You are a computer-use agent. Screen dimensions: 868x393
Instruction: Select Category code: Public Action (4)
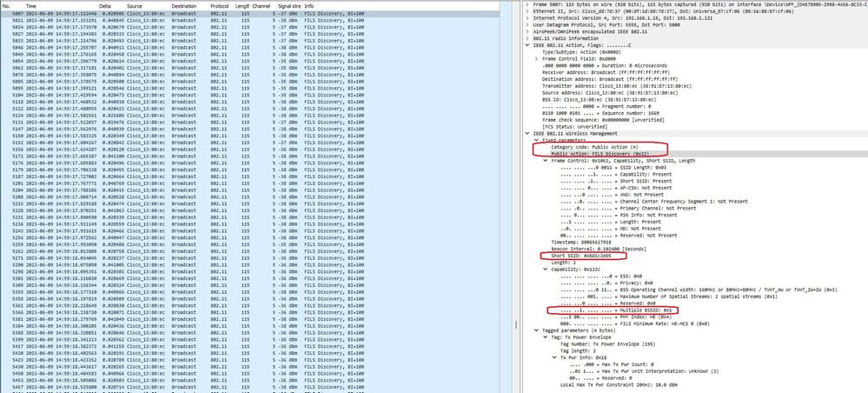[594, 147]
